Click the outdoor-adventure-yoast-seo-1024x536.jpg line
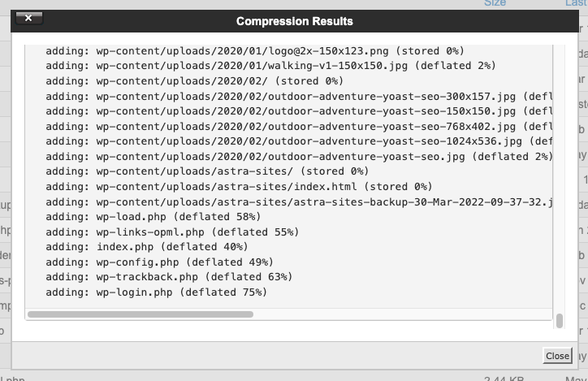The width and height of the screenshot is (588, 381). point(299,141)
